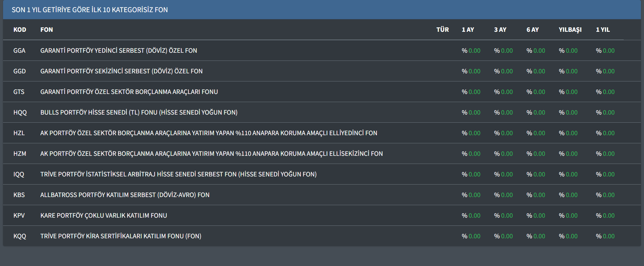Open Bulls Portföy Hisse Senedi fund
This screenshot has width=644, height=266.
pyautogui.click(x=139, y=113)
